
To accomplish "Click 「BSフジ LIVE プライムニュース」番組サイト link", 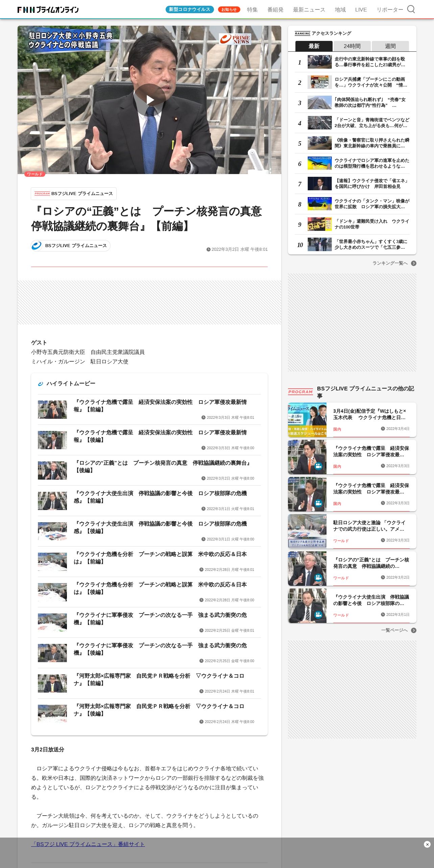I will [x=88, y=844].
